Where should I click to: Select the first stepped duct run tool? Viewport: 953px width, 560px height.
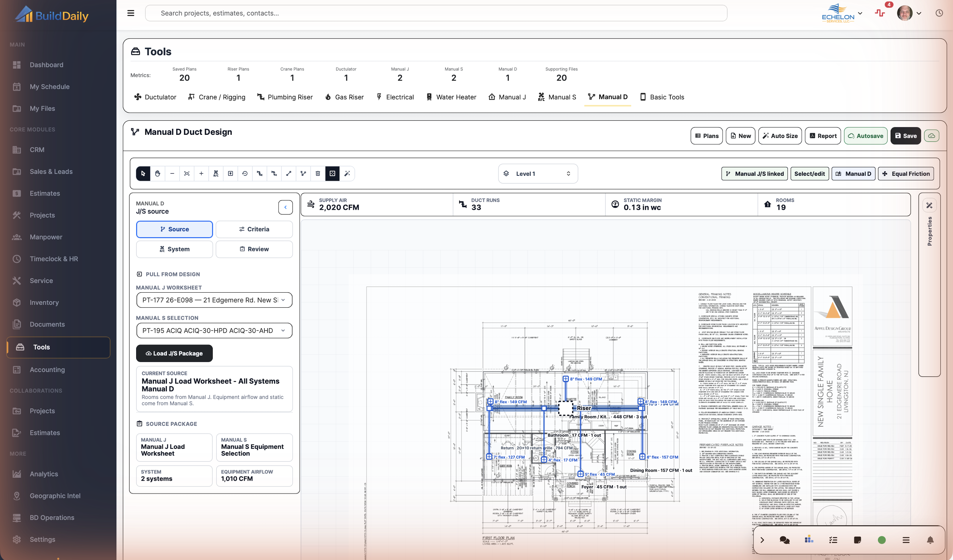(x=259, y=174)
